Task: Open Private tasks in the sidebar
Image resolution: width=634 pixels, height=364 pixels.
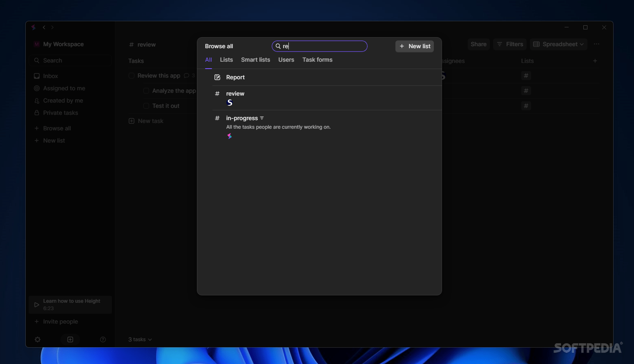Action: click(x=56, y=113)
